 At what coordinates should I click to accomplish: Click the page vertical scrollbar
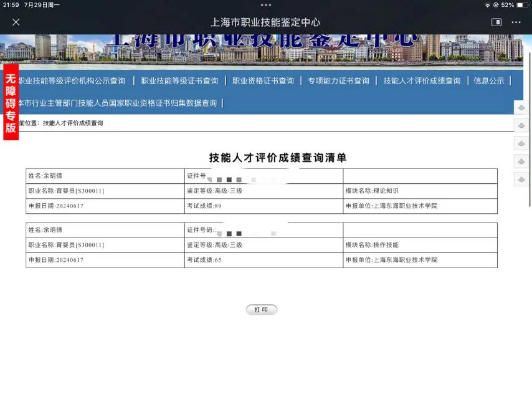point(530,129)
